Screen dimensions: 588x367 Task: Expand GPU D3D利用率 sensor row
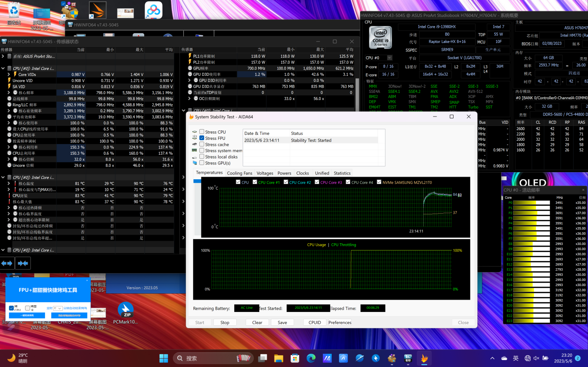[189, 80]
